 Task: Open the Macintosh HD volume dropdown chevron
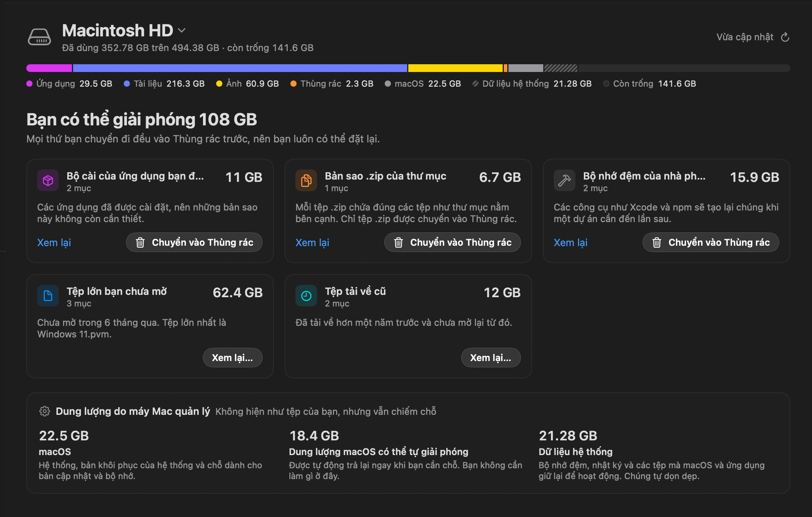(181, 30)
